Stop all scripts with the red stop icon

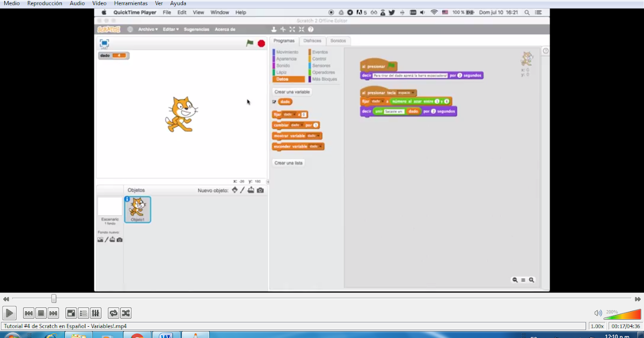click(260, 43)
